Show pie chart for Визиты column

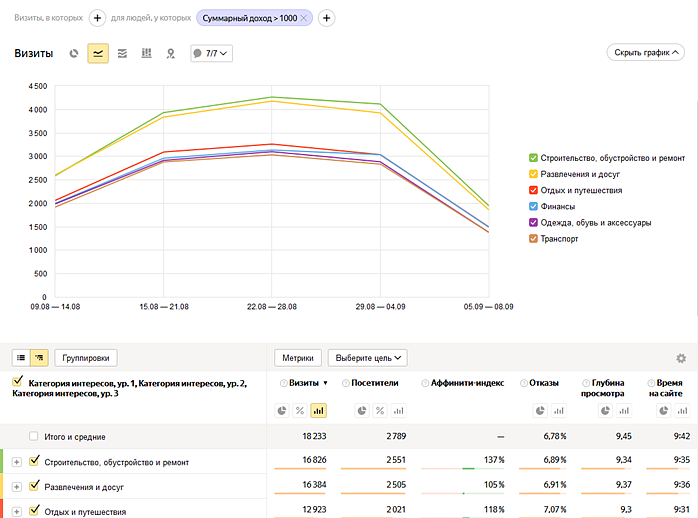283,410
